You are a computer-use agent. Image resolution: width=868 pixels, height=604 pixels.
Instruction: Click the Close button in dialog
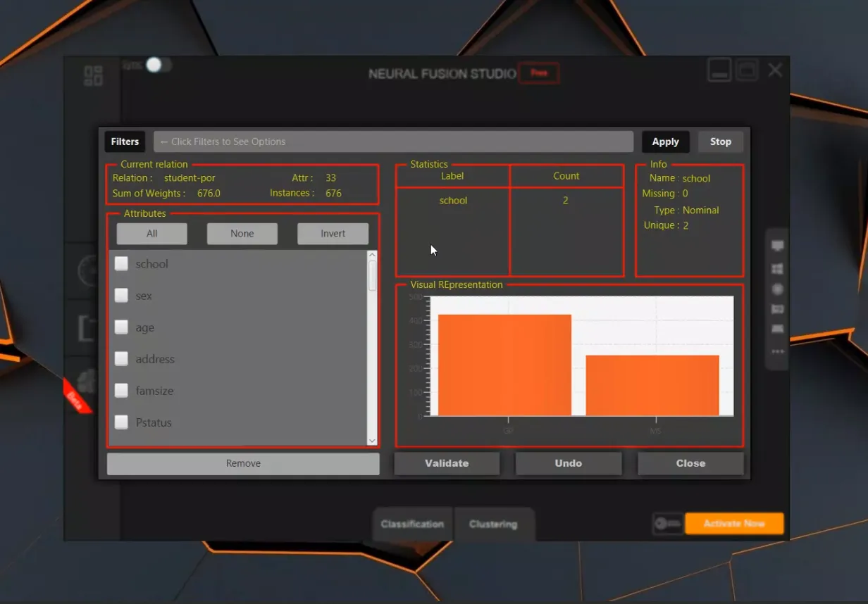[690, 463]
